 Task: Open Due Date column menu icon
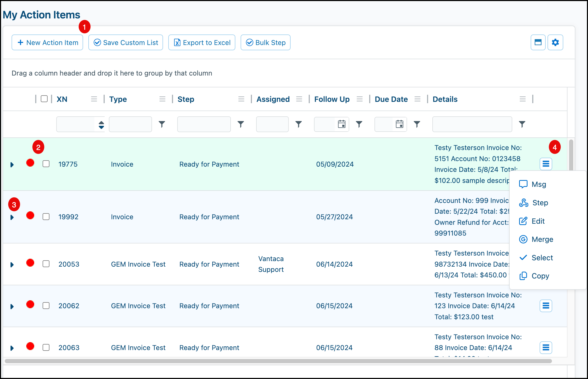click(417, 99)
